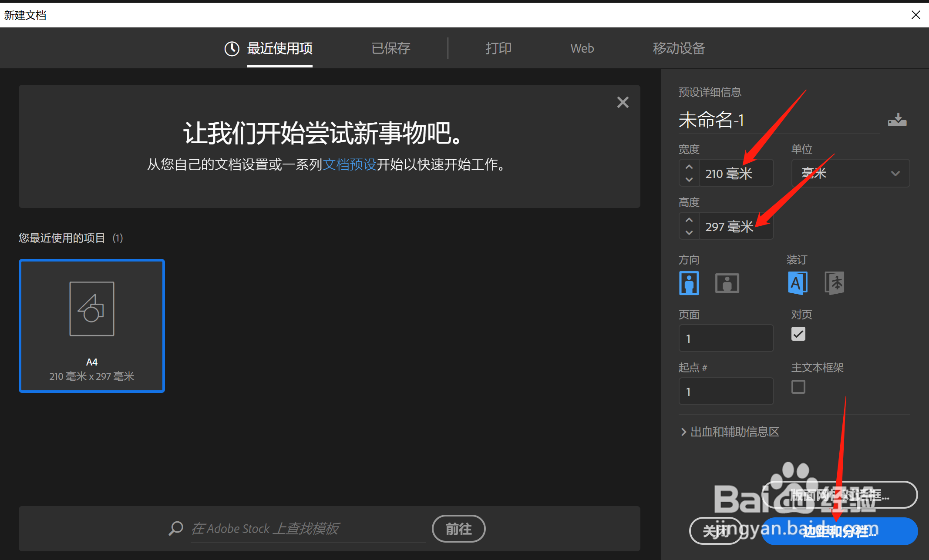Toggle the 对页 facing pages checkbox

coord(798,334)
